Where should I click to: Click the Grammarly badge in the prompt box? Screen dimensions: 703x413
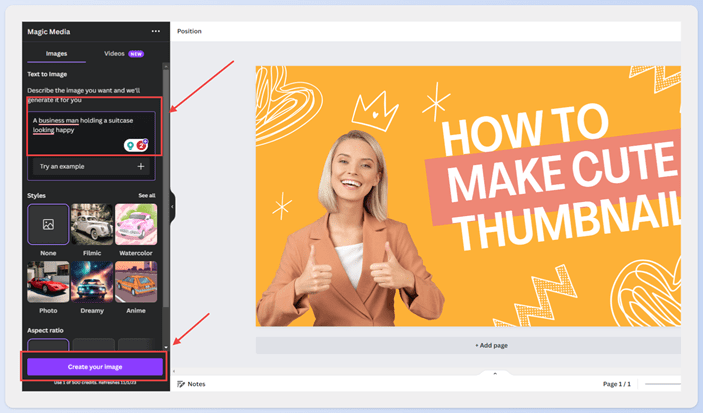click(x=136, y=145)
